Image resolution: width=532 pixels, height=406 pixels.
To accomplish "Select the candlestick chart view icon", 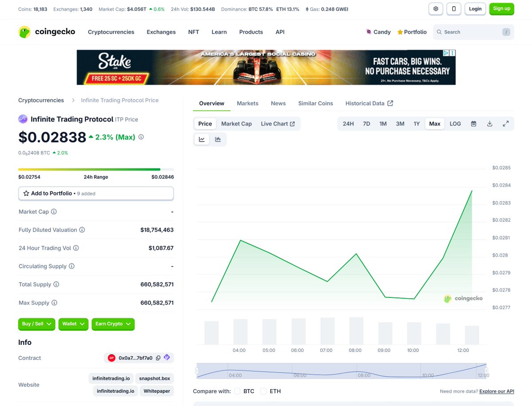I will 218,139.
